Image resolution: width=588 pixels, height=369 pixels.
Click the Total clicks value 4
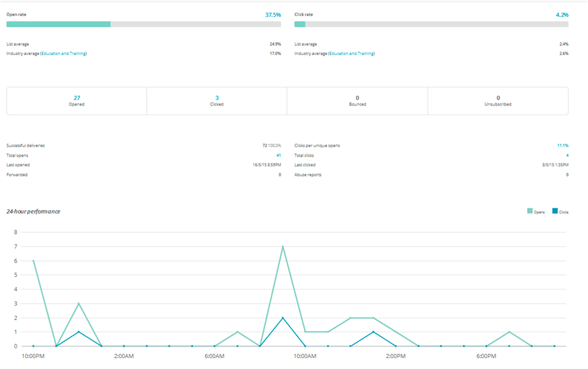pos(567,155)
